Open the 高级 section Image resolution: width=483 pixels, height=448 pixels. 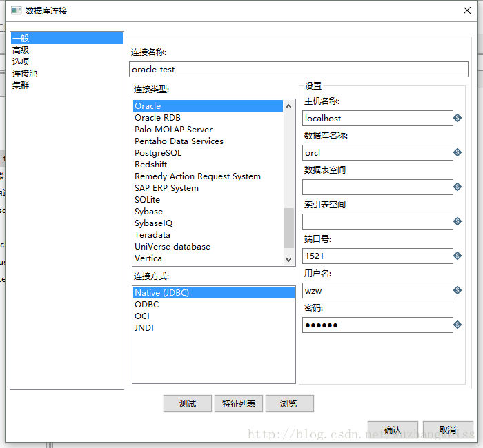coord(66,50)
